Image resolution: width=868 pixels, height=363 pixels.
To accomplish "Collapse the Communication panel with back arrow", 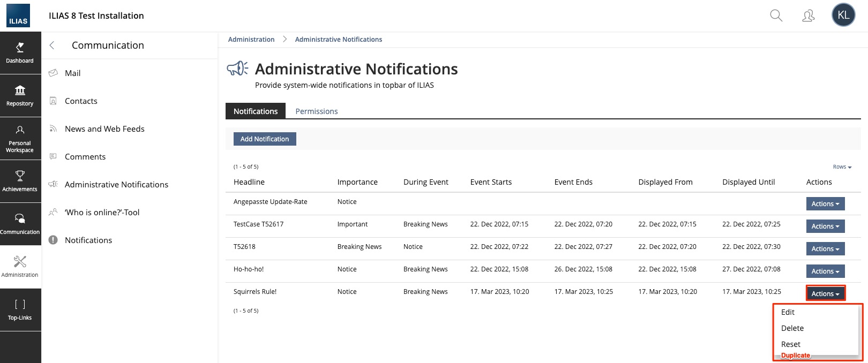I will click(52, 46).
